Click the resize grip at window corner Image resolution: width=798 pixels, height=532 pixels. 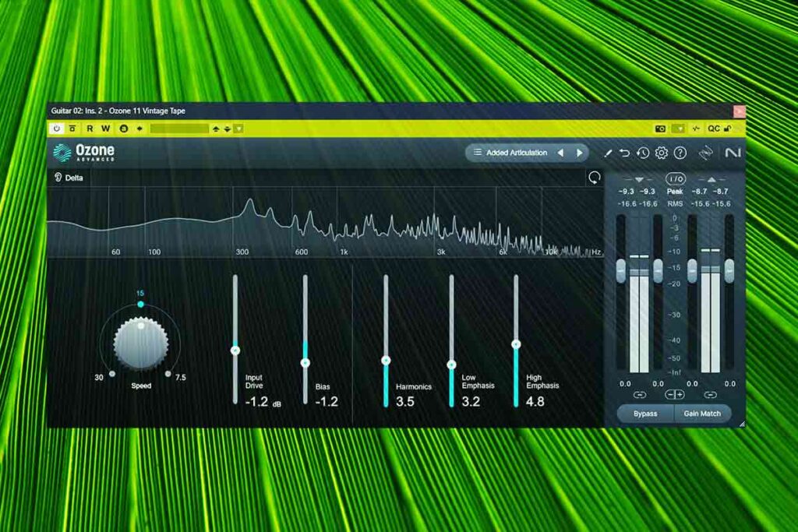pos(742,424)
